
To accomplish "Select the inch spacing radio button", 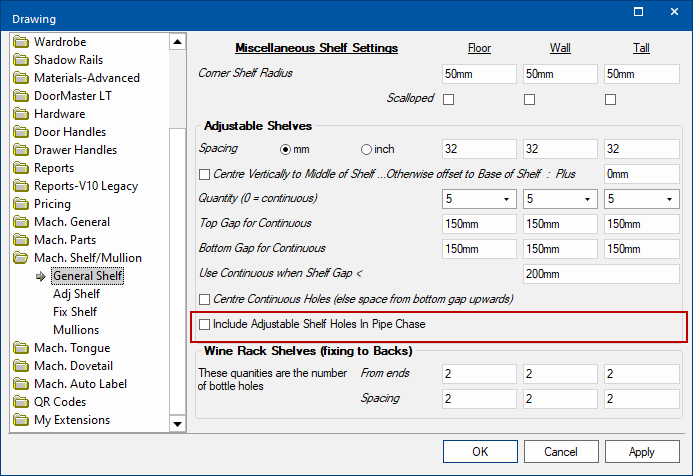I will (366, 149).
